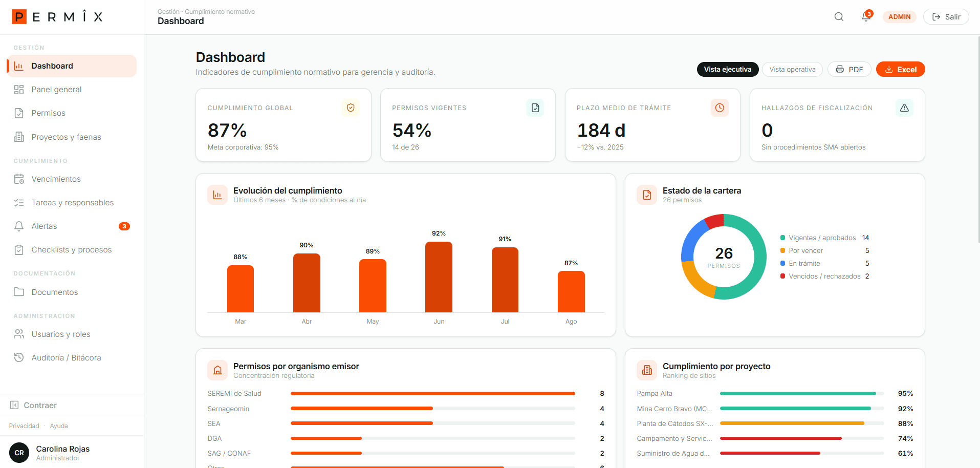This screenshot has width=980, height=468.
Task: Click the red Vencidos / rechazados legend swatch
Action: coord(782,276)
